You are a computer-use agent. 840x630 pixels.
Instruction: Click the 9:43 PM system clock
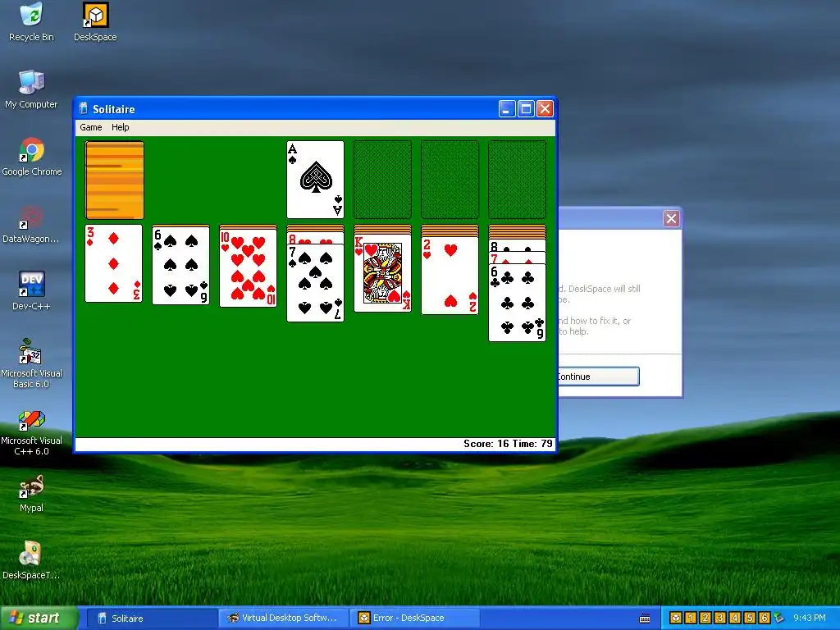click(810, 618)
